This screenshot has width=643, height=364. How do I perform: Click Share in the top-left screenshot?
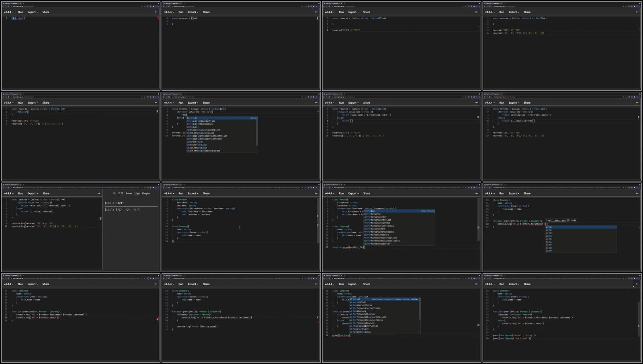pyautogui.click(x=46, y=12)
